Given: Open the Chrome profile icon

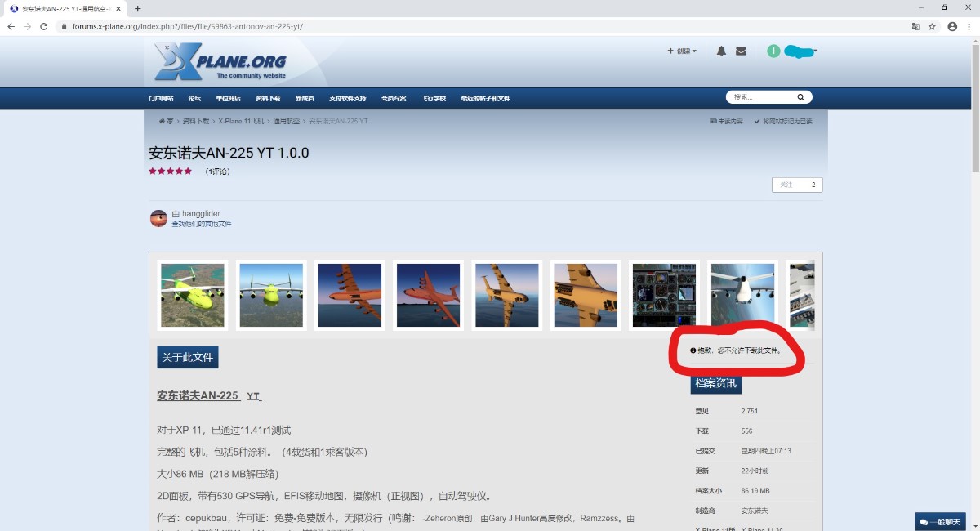Looking at the screenshot, I should (951, 26).
